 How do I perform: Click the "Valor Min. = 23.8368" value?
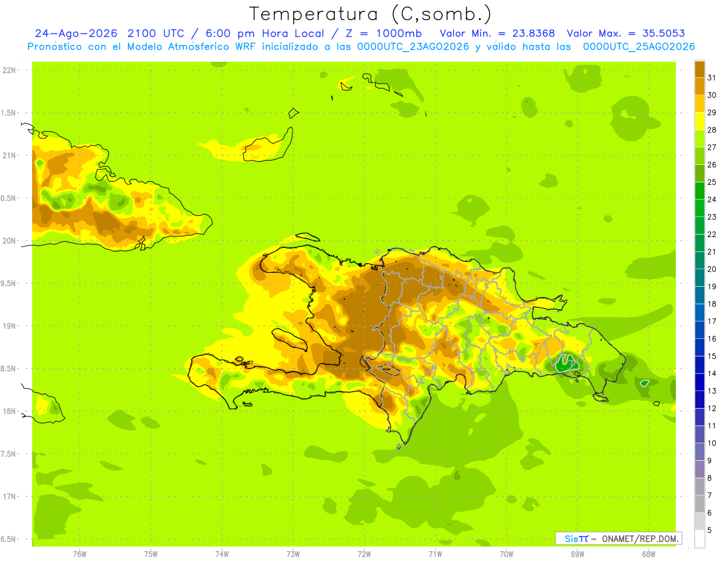(x=497, y=33)
